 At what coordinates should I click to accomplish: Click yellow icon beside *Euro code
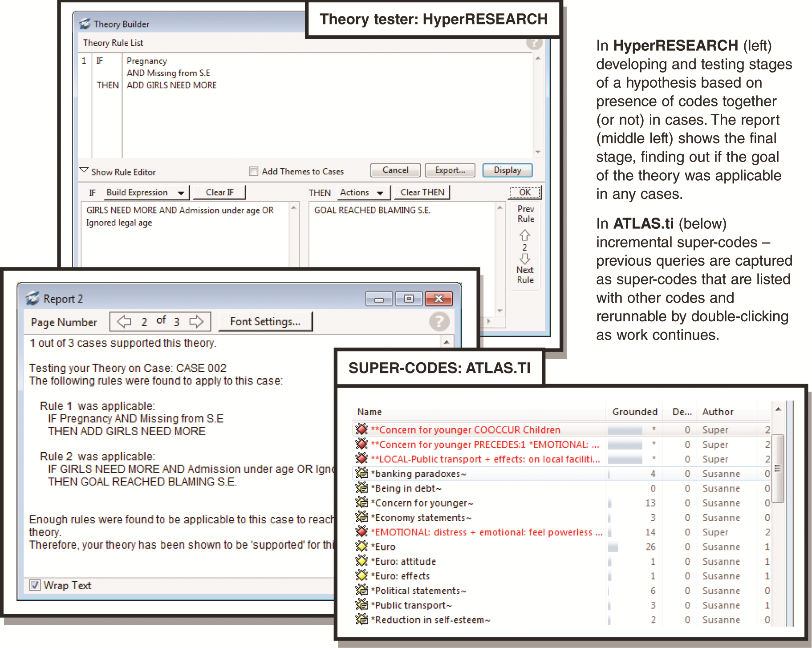click(x=361, y=547)
